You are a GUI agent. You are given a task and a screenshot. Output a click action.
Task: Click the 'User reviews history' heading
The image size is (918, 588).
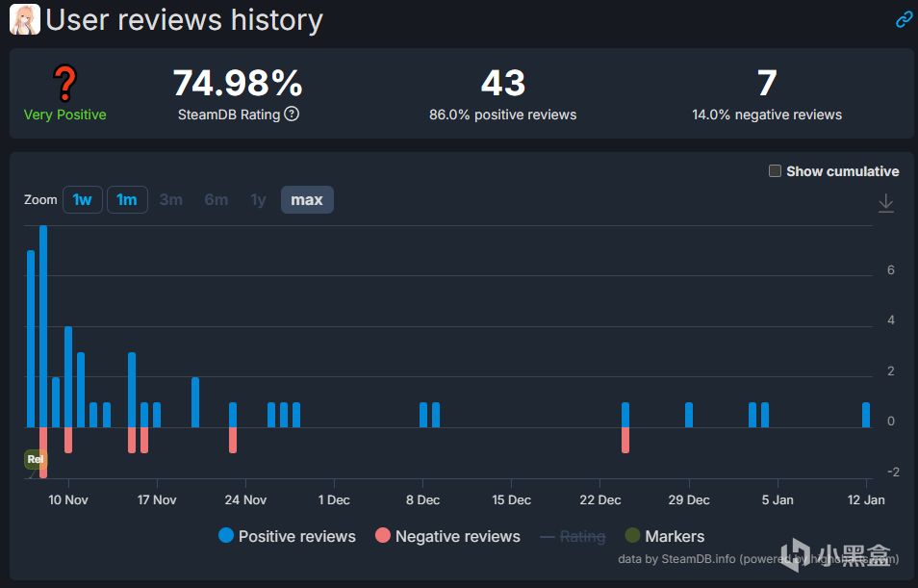[x=185, y=20]
